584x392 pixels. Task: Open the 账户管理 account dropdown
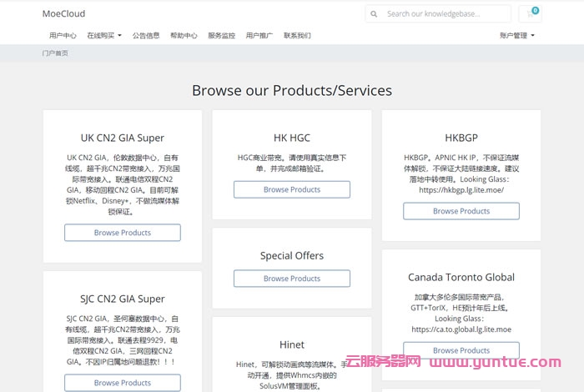tap(516, 36)
